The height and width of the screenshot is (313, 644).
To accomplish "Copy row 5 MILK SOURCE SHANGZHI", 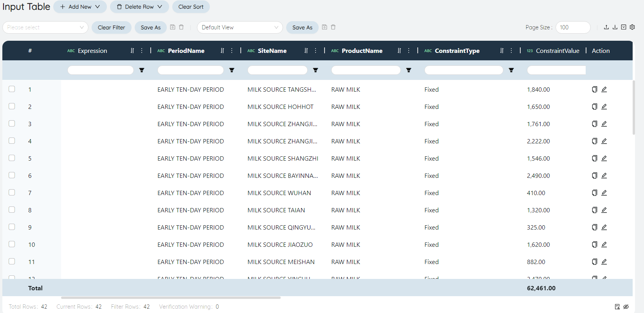I will pos(594,158).
